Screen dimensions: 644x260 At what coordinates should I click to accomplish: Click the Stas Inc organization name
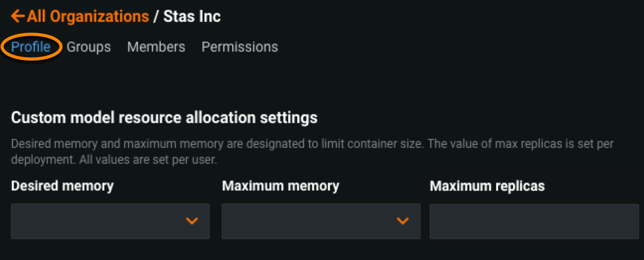(192, 16)
